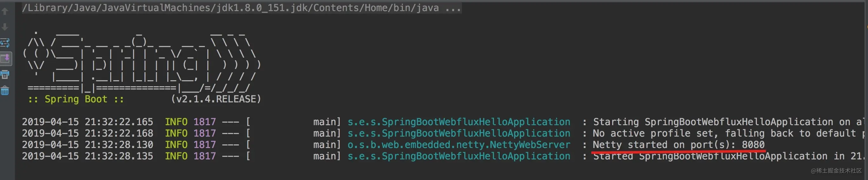Viewport: 868px width, 180px height.
Task: Click timestamp 2019-04-15 21:32:28.130
Action: [88, 145]
